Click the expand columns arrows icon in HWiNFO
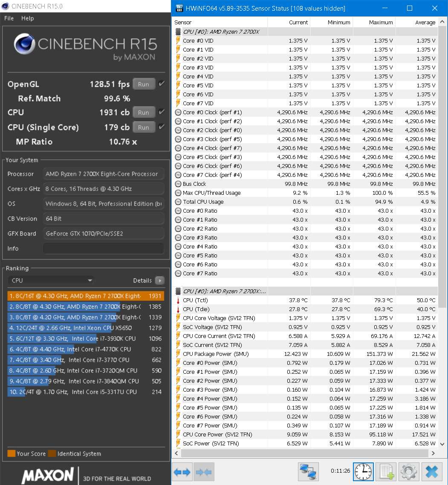This screenshot has height=485, width=448. [x=182, y=472]
